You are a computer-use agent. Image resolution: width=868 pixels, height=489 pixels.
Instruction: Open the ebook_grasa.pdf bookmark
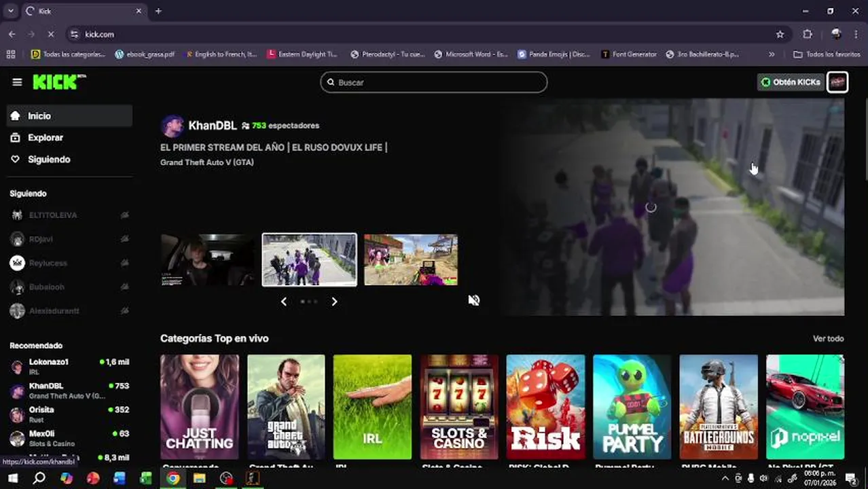pyautogui.click(x=145, y=54)
